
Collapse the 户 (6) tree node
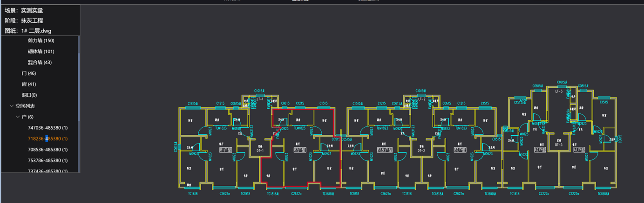point(18,117)
